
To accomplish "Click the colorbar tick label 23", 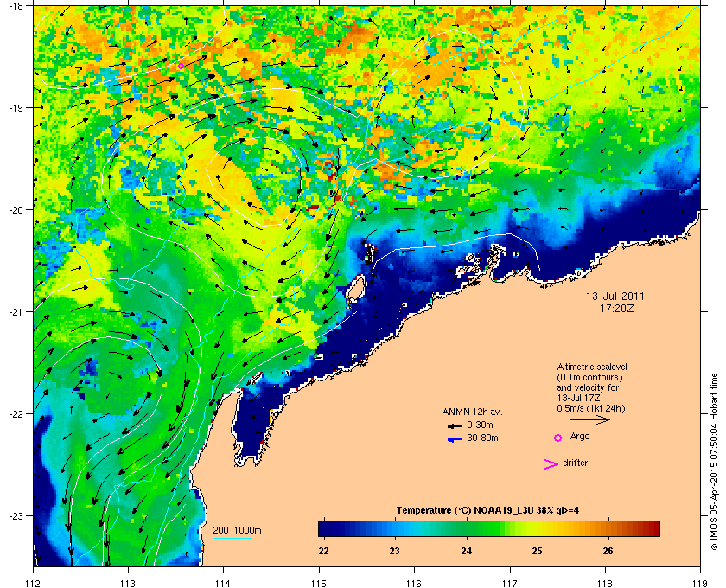I will tap(394, 551).
